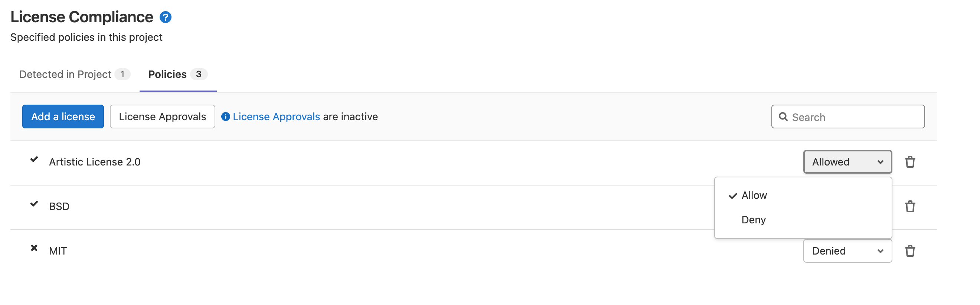The height and width of the screenshot is (305, 980).
Task: Choose Deny in the dropdown menu
Action: 753,220
